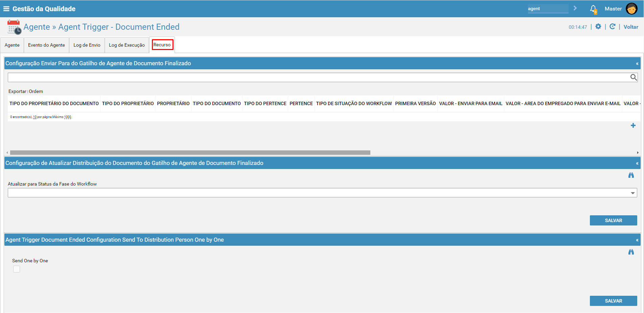Click the scrollbar right arrow of the grid
Screen dimensions: 644x313
click(638, 152)
